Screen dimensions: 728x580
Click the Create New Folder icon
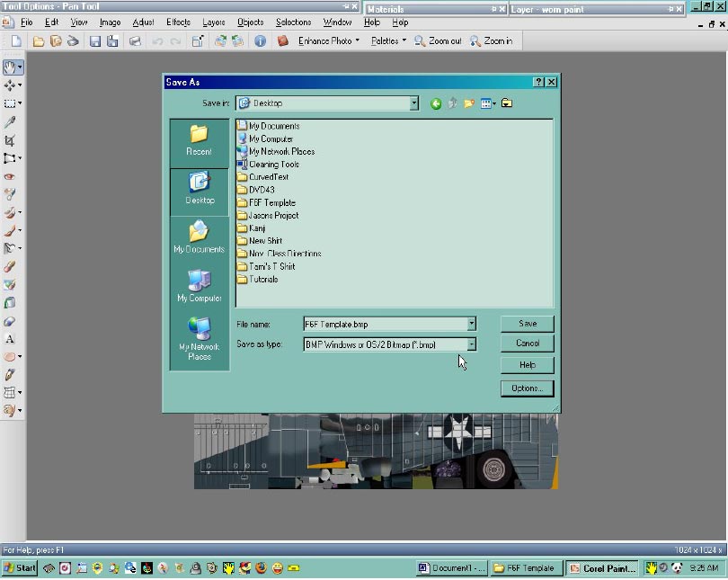(469, 103)
